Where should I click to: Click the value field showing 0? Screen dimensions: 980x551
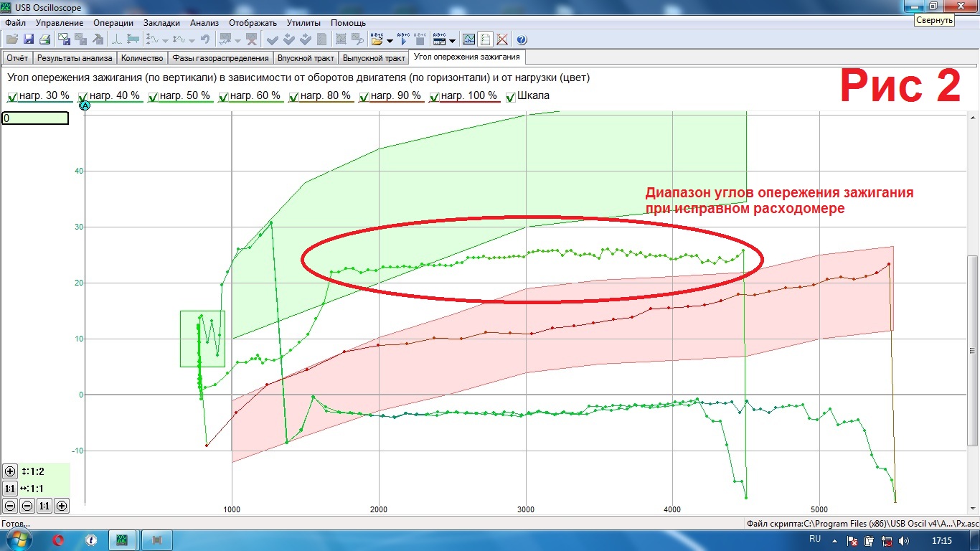(35, 118)
